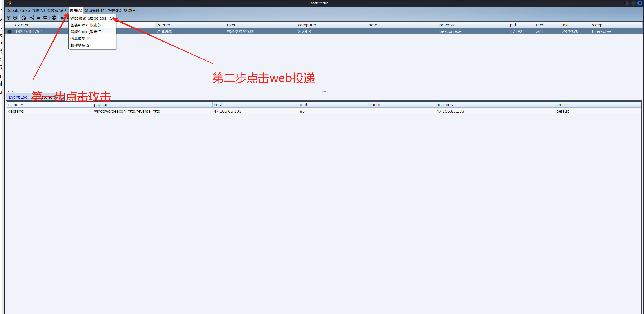
Task: Click the sleep column header
Action: (617, 25)
